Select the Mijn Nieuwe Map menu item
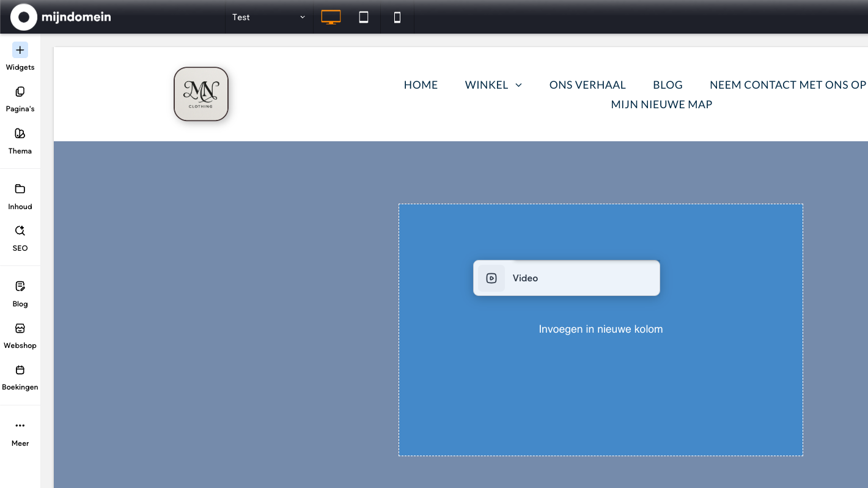The width and height of the screenshot is (868, 488). pos(661,105)
